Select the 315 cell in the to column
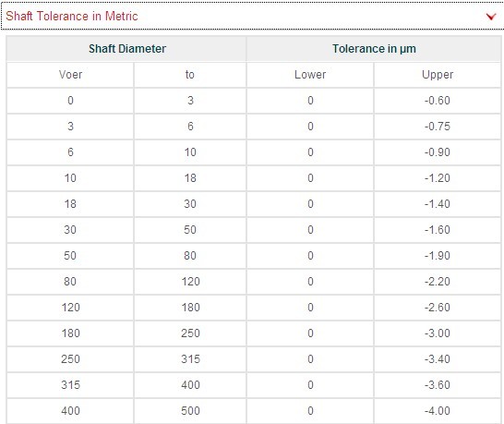Image resolution: width=504 pixels, height=424 pixels. pos(190,359)
